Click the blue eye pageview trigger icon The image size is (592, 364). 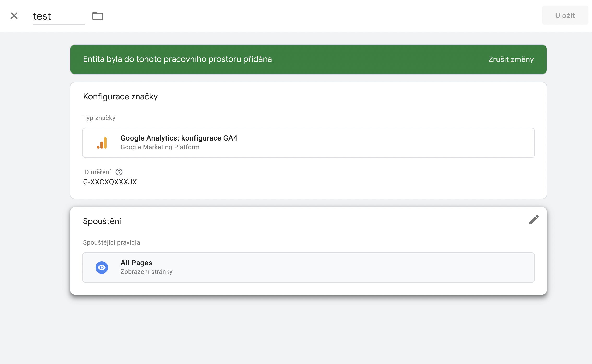click(102, 268)
